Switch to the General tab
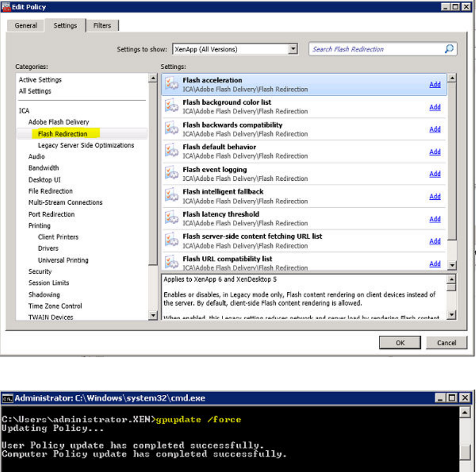 26,25
